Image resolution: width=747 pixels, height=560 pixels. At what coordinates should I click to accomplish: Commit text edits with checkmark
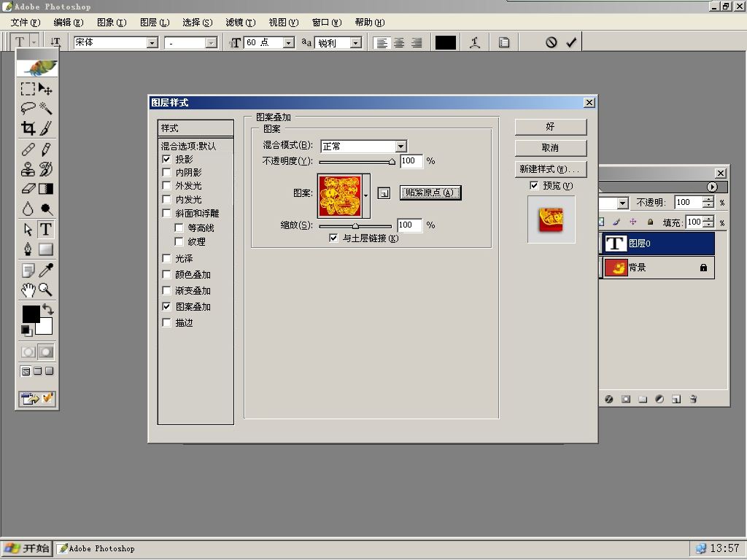click(x=571, y=43)
